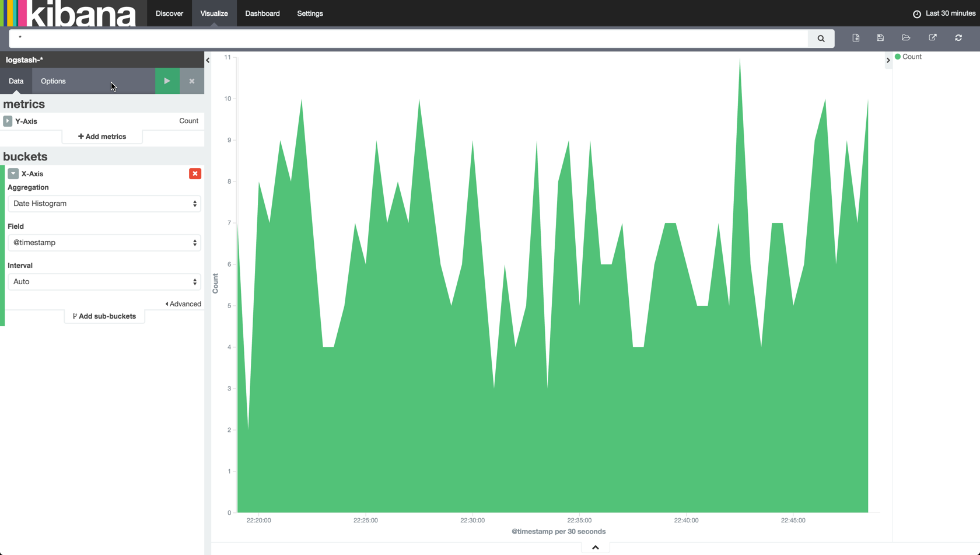Click the 22:30:00 x-axis tick label

pyautogui.click(x=473, y=521)
